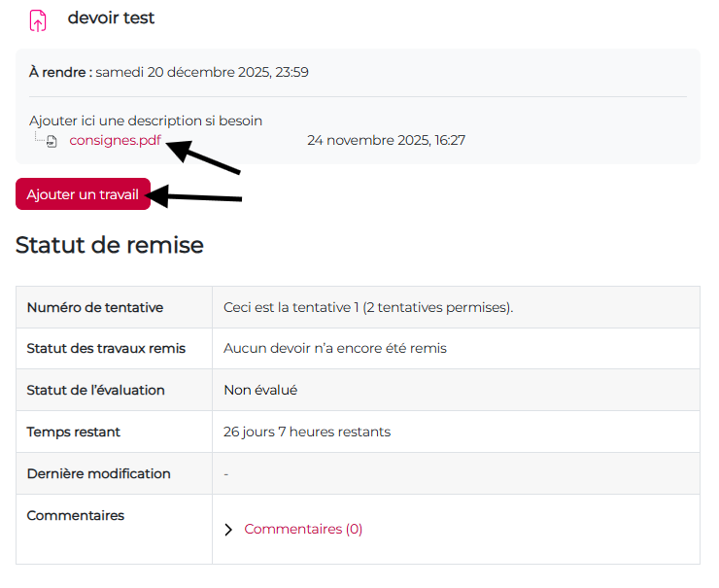Click the Statut des travaux remis label
Screen dimensions: 719x588
click(x=106, y=348)
